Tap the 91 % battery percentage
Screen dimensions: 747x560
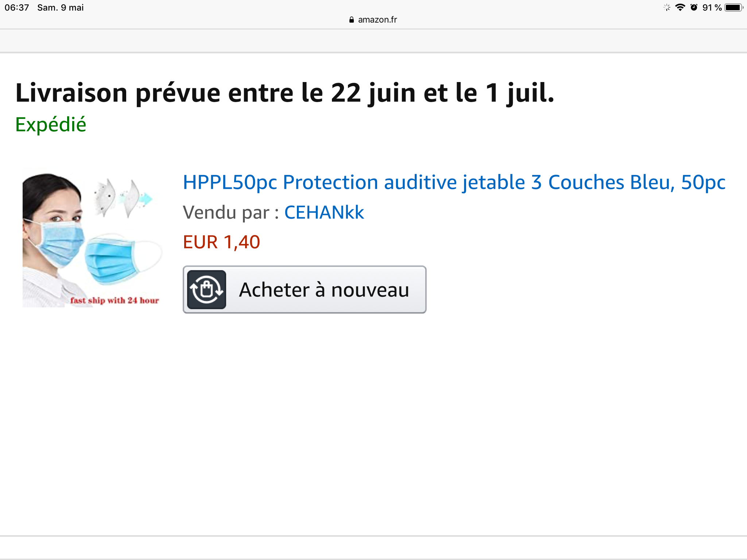coord(712,8)
